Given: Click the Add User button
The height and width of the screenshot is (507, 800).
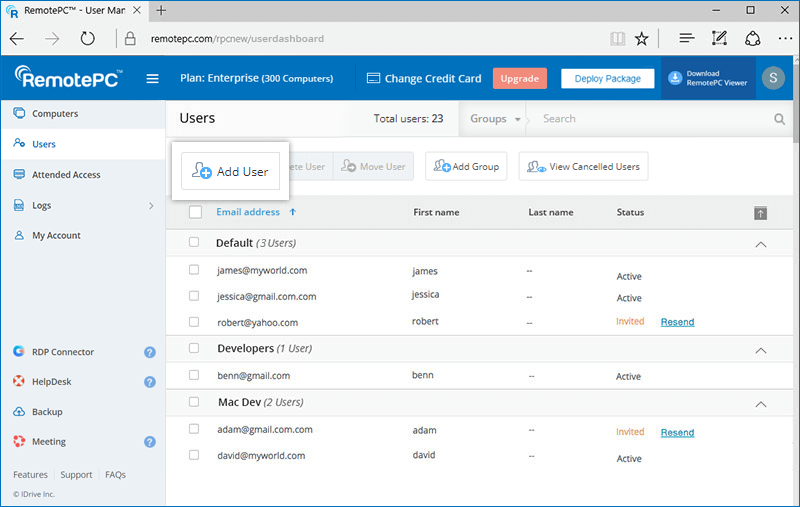Looking at the screenshot, I should point(230,171).
